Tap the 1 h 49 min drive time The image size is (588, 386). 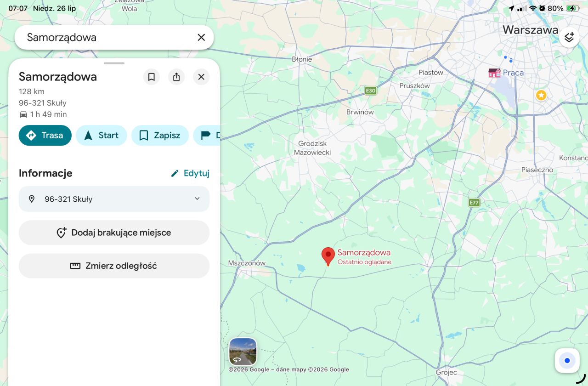click(48, 114)
